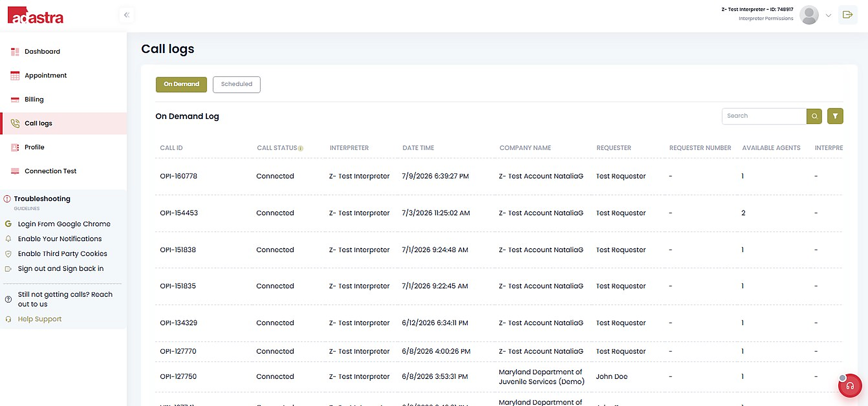Click date 7/3/2026 11:25:02 AM
The image size is (868, 406).
coord(436,213)
